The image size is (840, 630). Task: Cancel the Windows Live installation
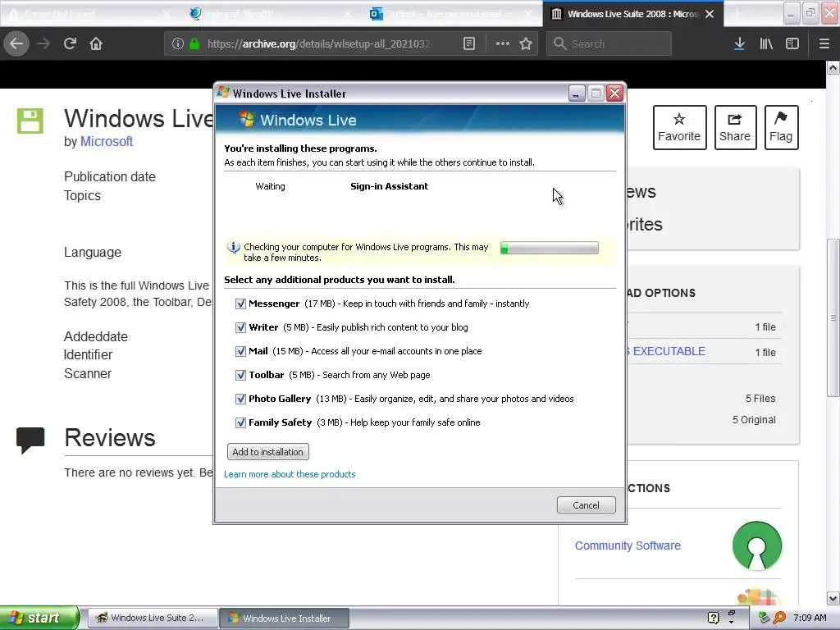[x=586, y=505]
